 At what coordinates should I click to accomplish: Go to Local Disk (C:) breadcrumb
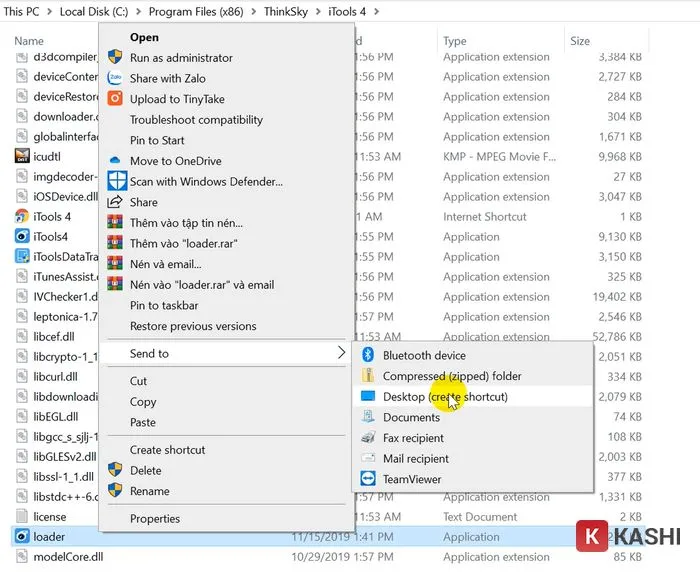pyautogui.click(x=94, y=11)
